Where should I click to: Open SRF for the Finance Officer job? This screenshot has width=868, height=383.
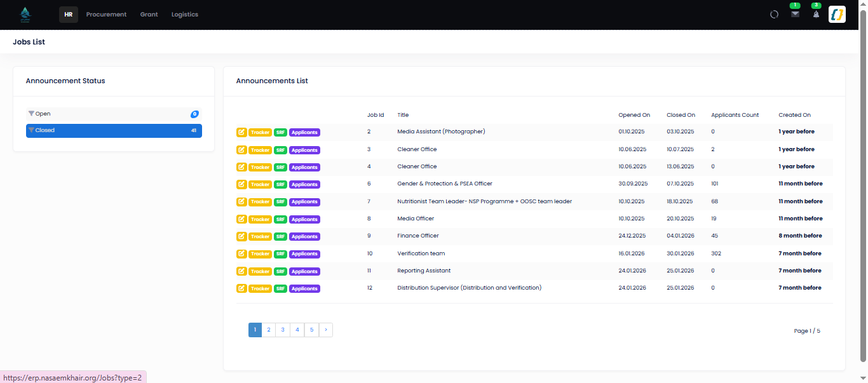click(280, 236)
